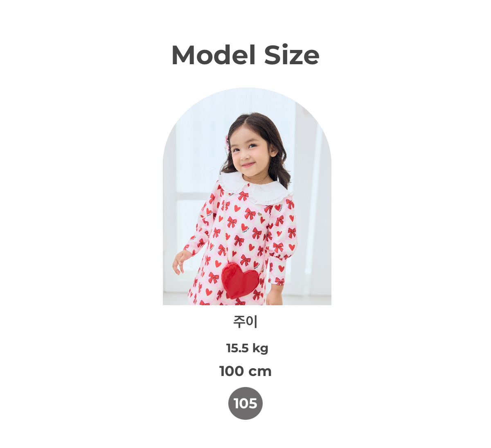This screenshot has width=491, height=448.
Task: Click the 15.5 kg weight text
Action: [x=247, y=348]
